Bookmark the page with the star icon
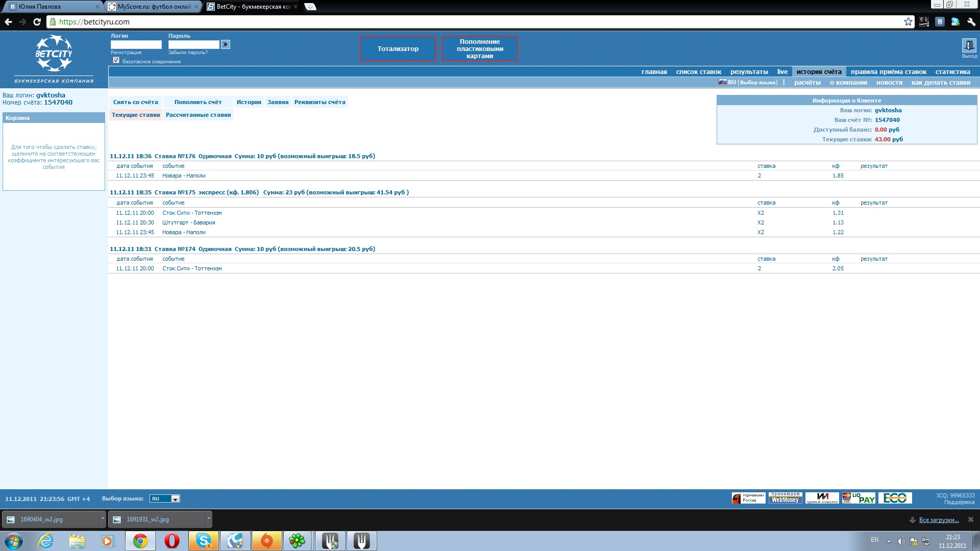980x551 pixels. click(x=908, y=21)
